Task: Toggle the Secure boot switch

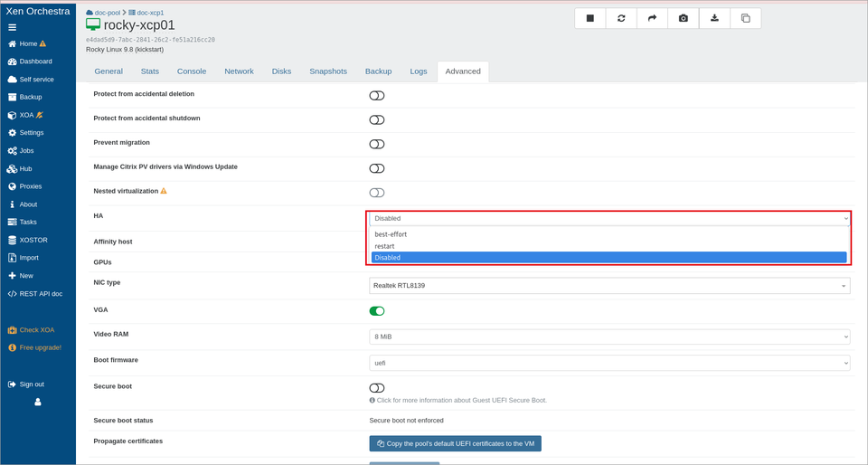Action: (x=377, y=388)
